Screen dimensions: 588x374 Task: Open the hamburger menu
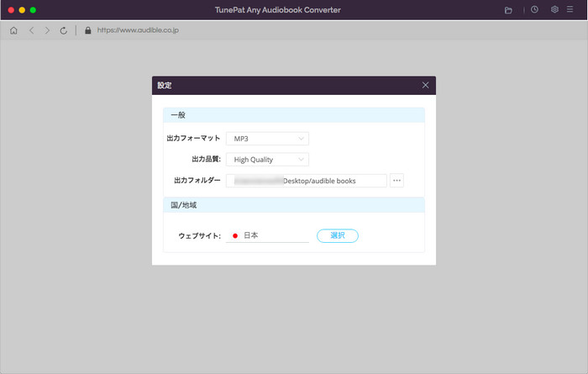click(570, 9)
